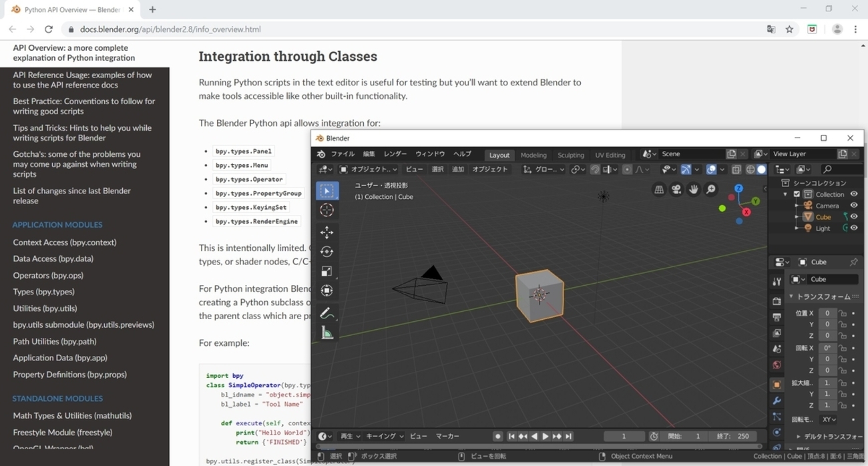Open the Output properties tab (printer icon)
This screenshot has height=466, width=868.
click(x=777, y=317)
